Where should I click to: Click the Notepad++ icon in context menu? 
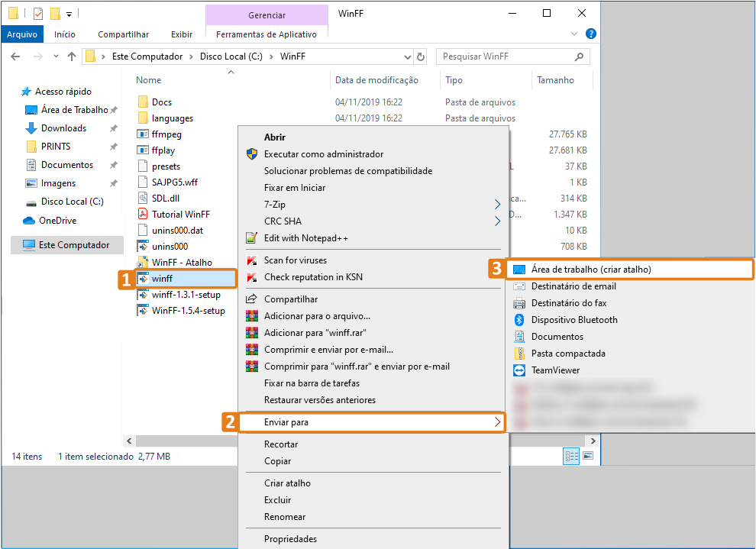[x=252, y=238]
